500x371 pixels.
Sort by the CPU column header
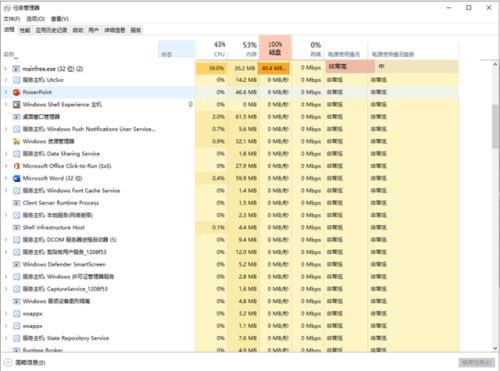point(212,49)
